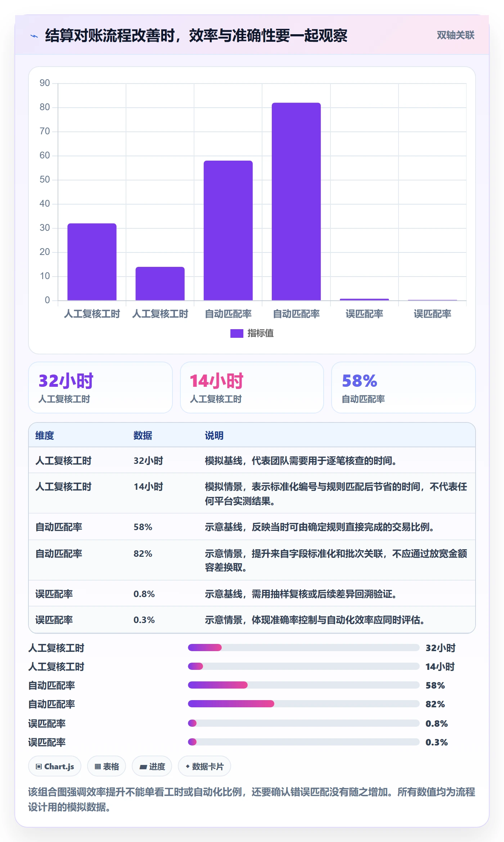504x842 pixels.
Task: Select the 58% 自动匹配率 data card
Action: pos(403,387)
